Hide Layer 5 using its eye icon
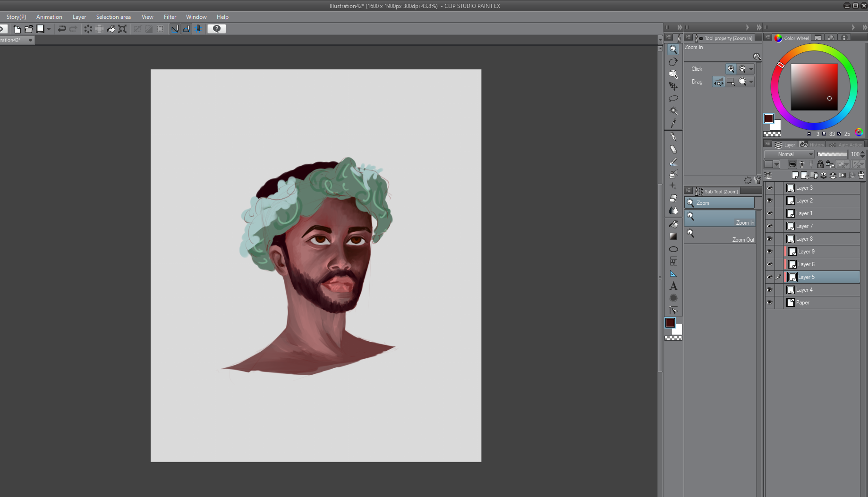The height and width of the screenshot is (497, 868). pyautogui.click(x=769, y=277)
